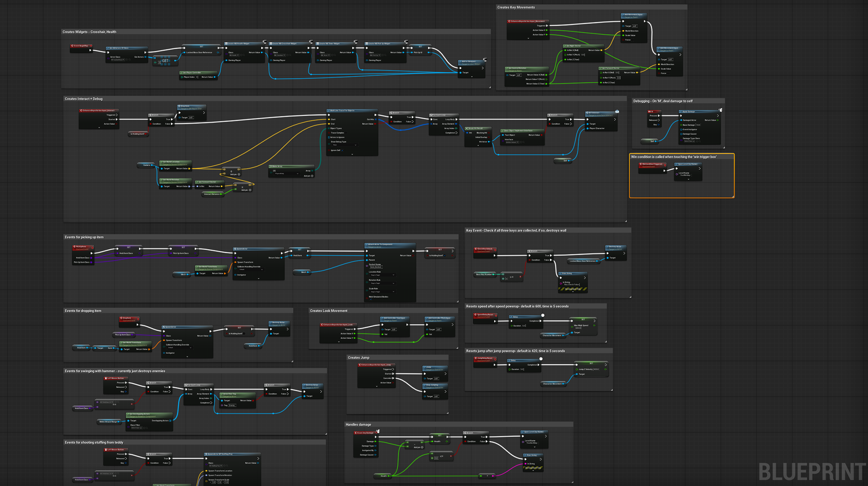The height and width of the screenshot is (486, 868).
Task: Click the monitor icon on Create WB Timer Widget node
Action: (356, 42)
